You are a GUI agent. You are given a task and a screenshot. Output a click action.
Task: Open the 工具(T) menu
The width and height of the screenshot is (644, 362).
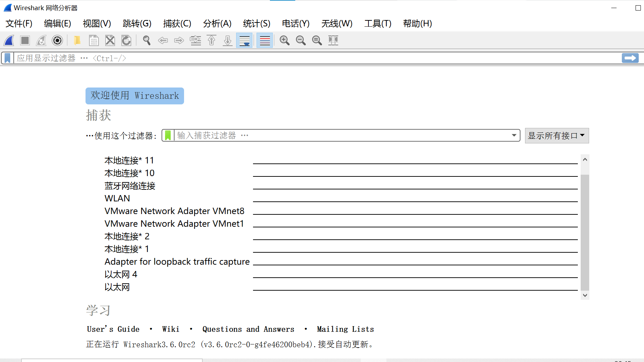(x=378, y=24)
